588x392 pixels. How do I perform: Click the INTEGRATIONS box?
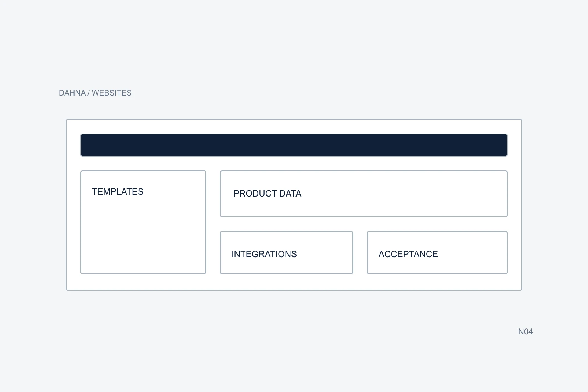pyautogui.click(x=287, y=252)
